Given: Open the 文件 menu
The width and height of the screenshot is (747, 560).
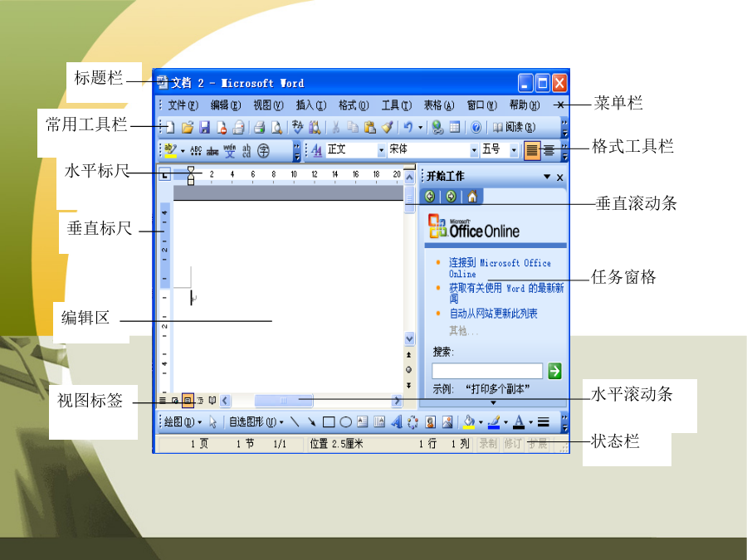Looking at the screenshot, I should (x=183, y=105).
